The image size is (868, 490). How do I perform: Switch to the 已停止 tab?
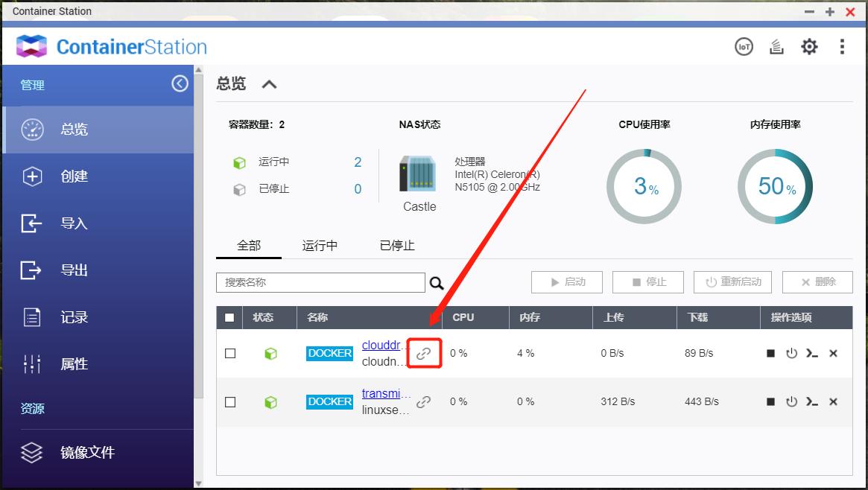pyautogui.click(x=396, y=245)
